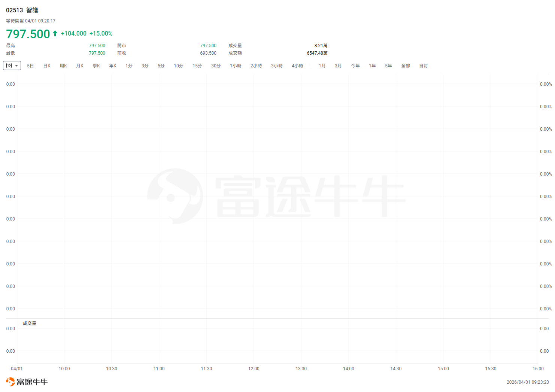The image size is (555, 392).
Task: Display the 全部 full history range
Action: [406, 66]
